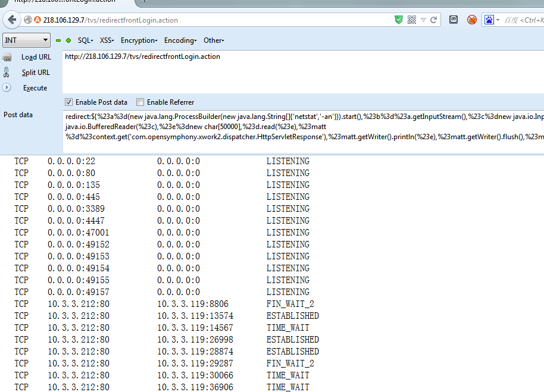Click the QR code icon in address bar
Viewport: 544px width, 392px height.
[412, 20]
